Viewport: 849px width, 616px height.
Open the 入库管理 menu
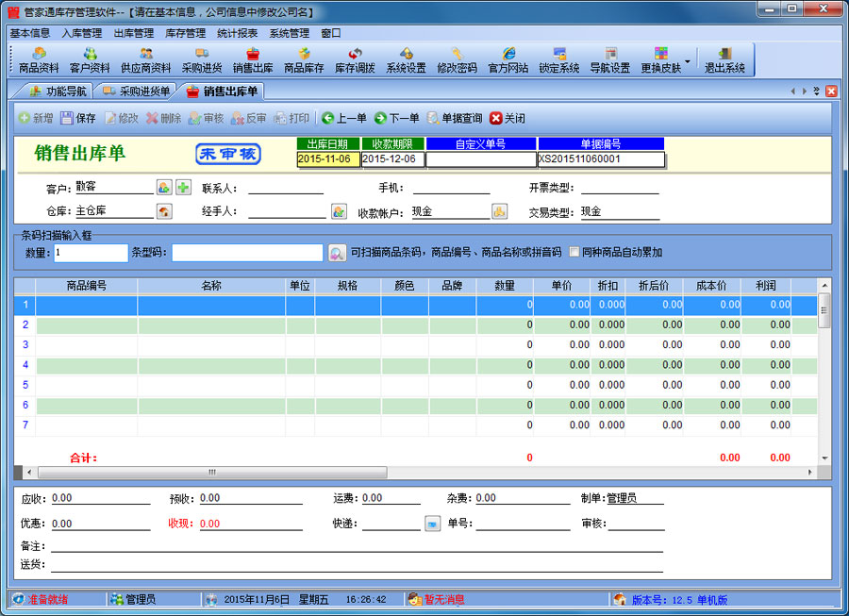tap(82, 33)
